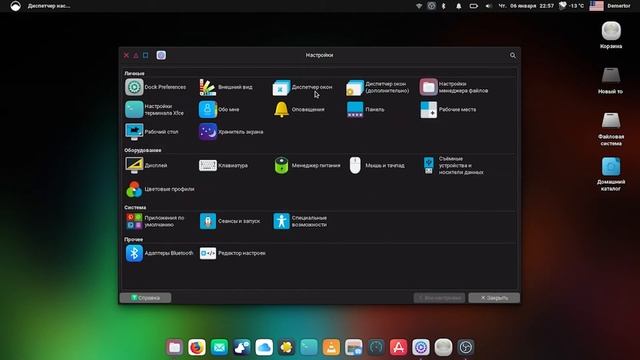
Task: Open Внешний вид appearance settings
Action: [x=226, y=87]
